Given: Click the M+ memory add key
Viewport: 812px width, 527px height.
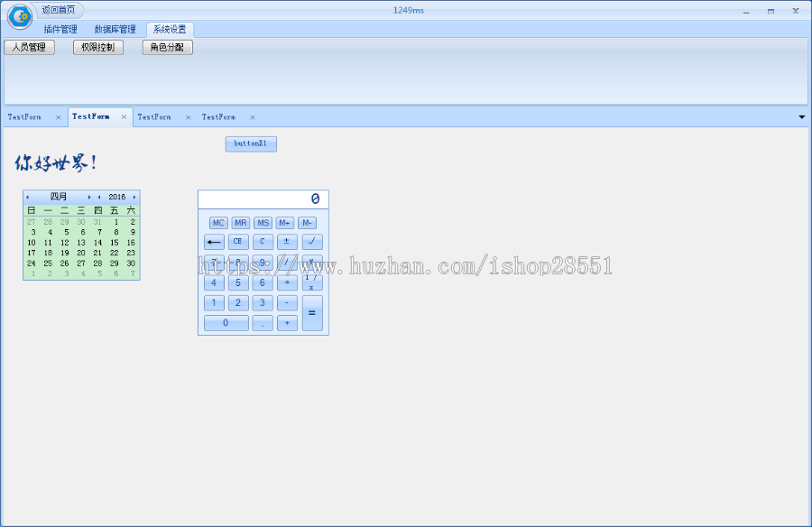Looking at the screenshot, I should [285, 223].
